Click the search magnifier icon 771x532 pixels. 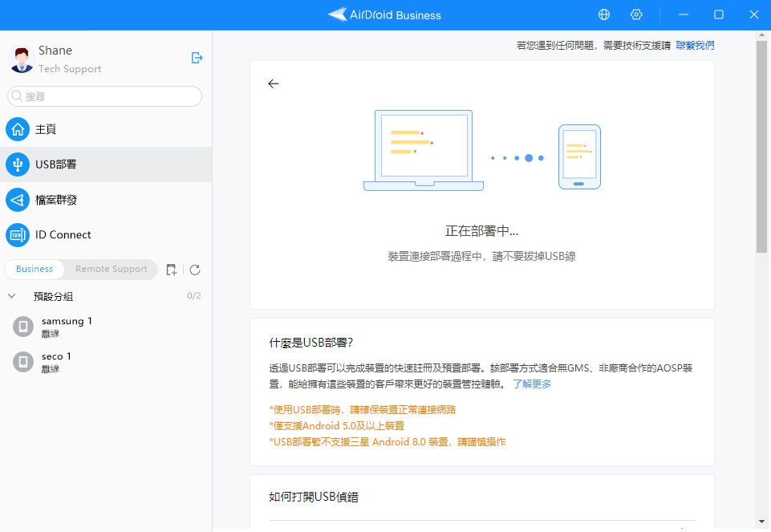click(x=17, y=95)
